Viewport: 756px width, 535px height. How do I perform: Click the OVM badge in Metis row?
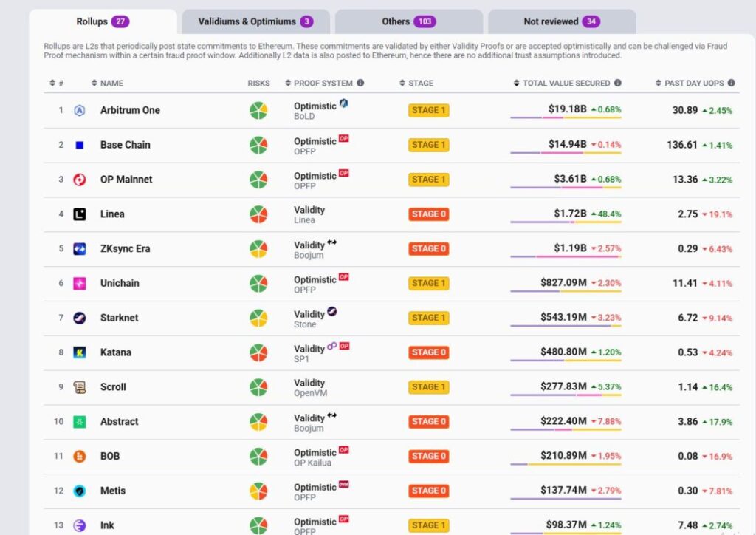(344, 484)
